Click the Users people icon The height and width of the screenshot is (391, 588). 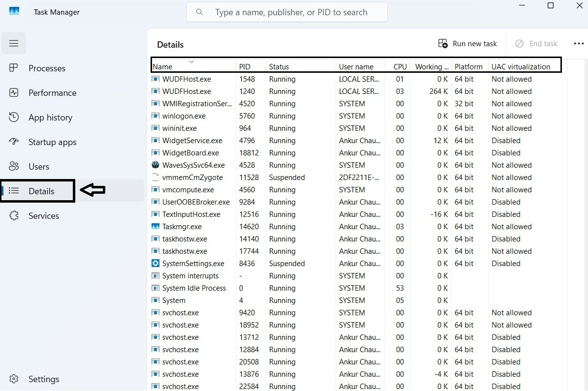click(14, 166)
